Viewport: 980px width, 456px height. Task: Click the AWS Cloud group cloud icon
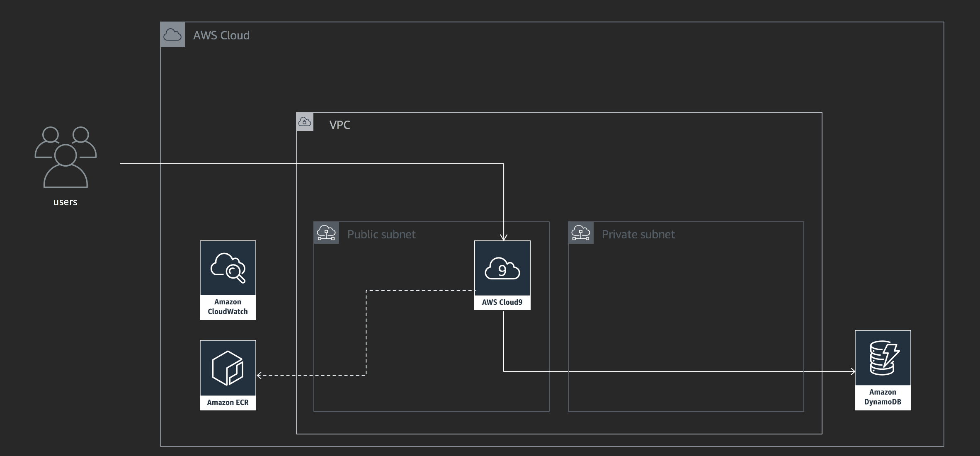(x=172, y=35)
